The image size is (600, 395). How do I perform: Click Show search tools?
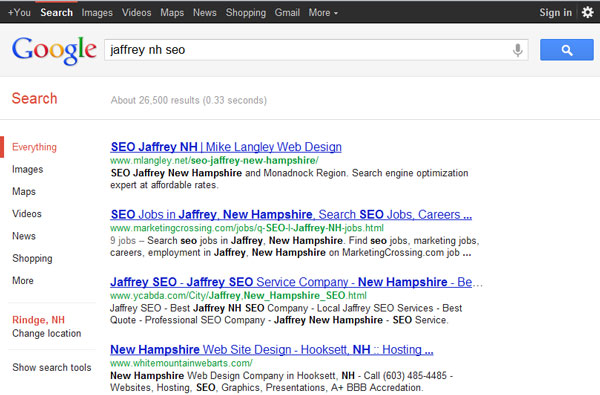(x=52, y=367)
